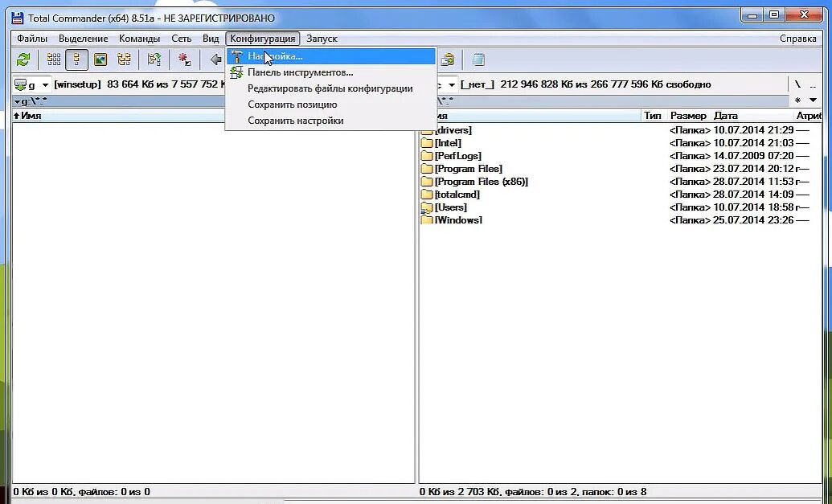Click date 14.07.2009 07:20 of PerfLogs
Screen dimensions: 832x504
pyautogui.click(x=753, y=156)
